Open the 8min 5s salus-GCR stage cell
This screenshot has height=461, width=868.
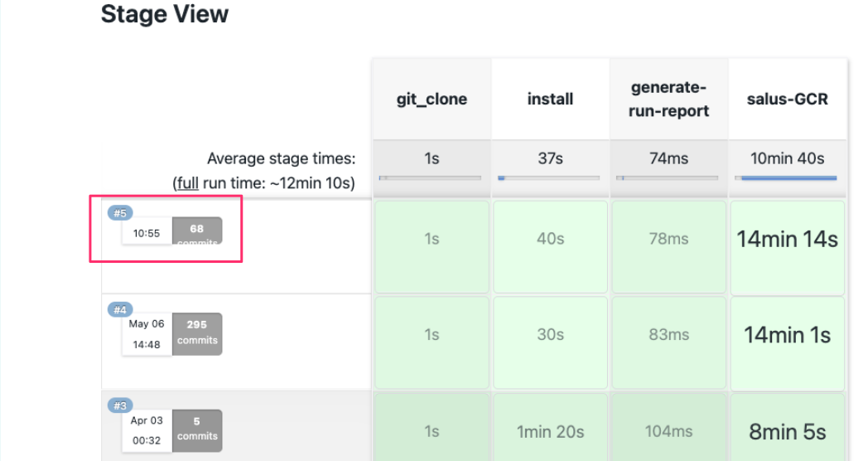[787, 431]
